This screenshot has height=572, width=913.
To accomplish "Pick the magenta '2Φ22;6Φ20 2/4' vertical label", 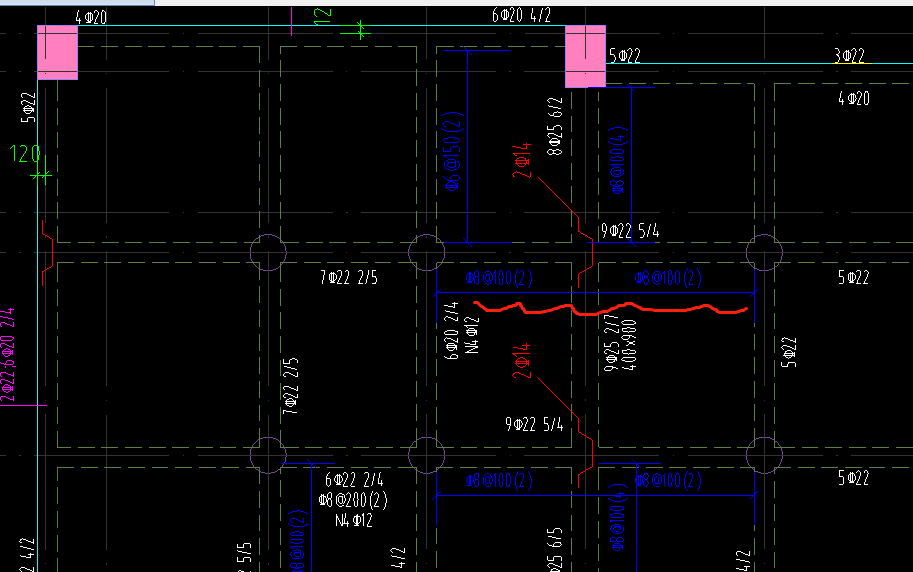I will pos(8,355).
